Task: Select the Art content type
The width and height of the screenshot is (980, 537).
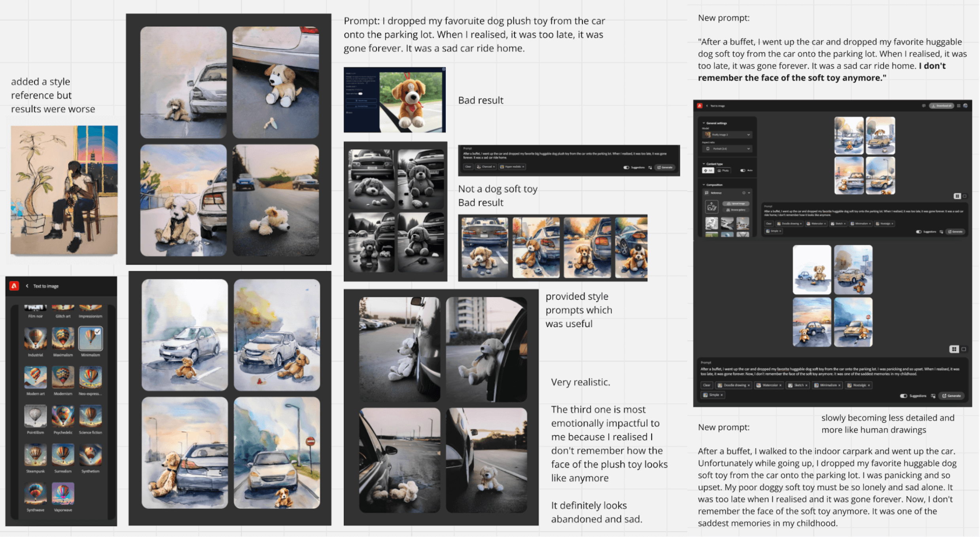Action: [x=708, y=170]
